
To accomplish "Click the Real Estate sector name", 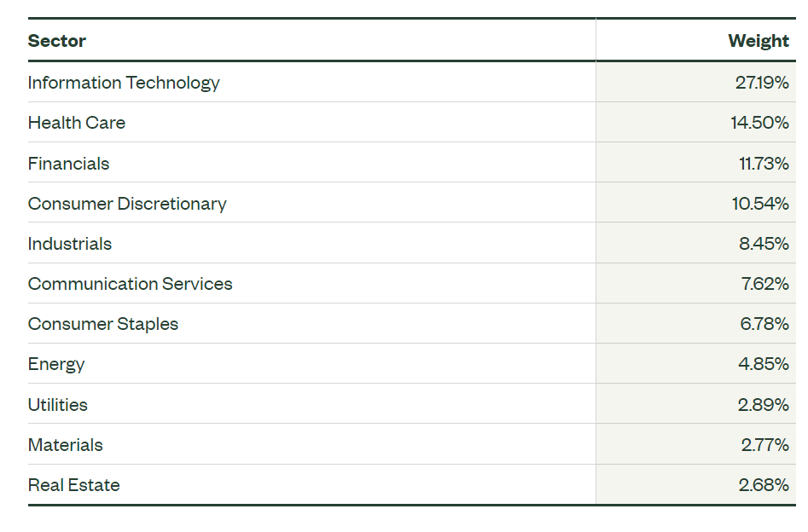I will pos(73,485).
